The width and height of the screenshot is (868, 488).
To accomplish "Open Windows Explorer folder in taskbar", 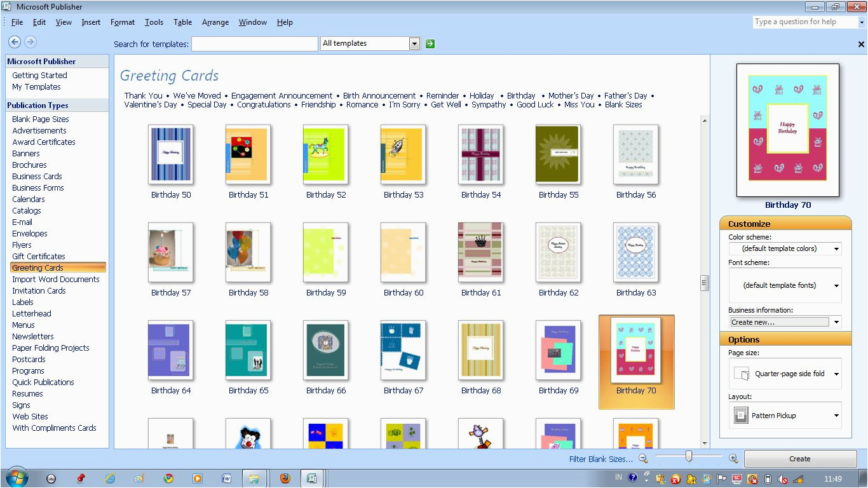I will pos(254,478).
